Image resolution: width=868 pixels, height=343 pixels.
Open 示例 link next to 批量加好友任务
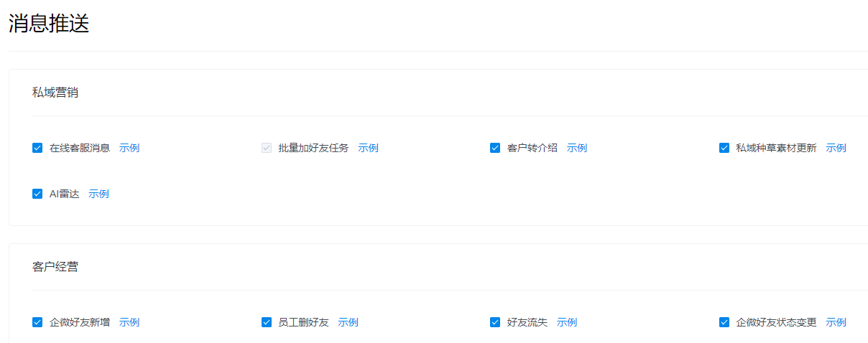point(368,148)
